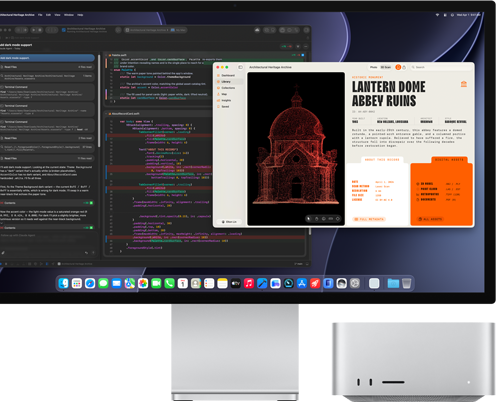Open the Phone app in the Dock

pos(169,283)
